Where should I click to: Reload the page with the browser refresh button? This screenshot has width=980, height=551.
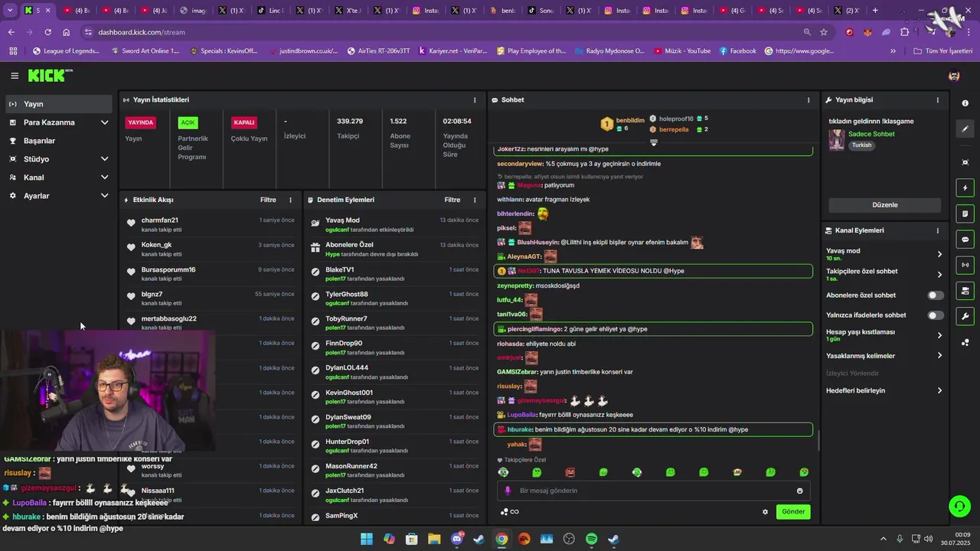pos(47,32)
